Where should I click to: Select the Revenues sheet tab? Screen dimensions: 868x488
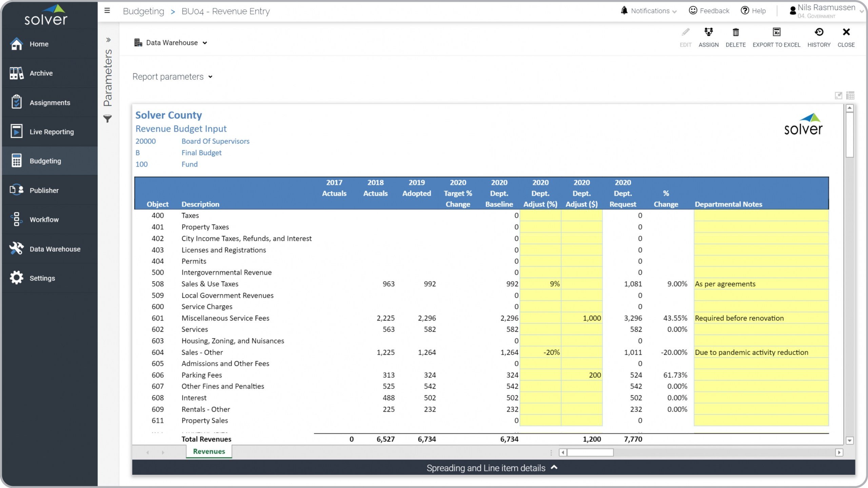click(x=209, y=451)
